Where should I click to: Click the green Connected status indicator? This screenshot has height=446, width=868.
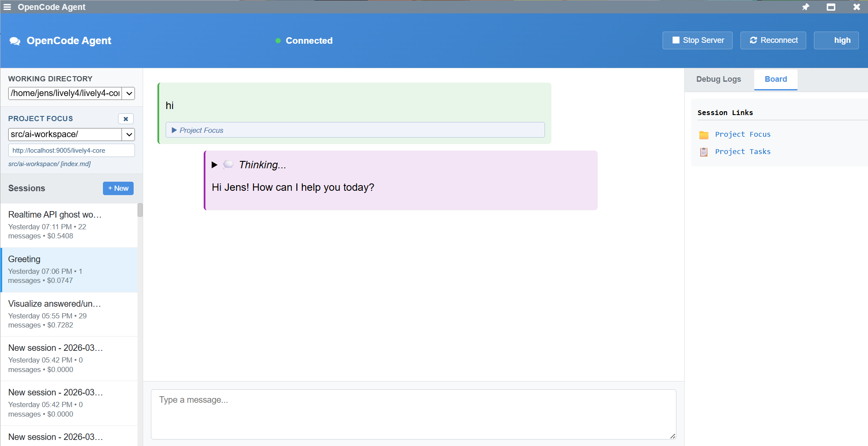[x=278, y=41]
